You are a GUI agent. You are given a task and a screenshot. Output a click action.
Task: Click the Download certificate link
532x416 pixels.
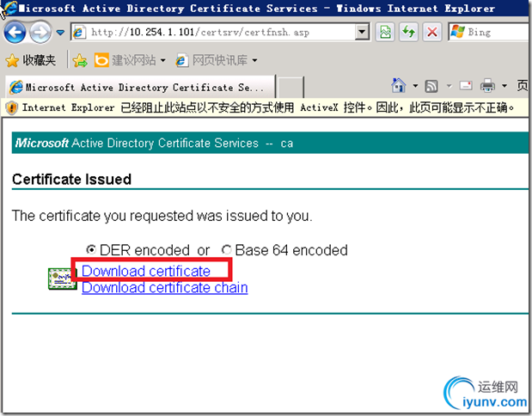click(x=146, y=271)
